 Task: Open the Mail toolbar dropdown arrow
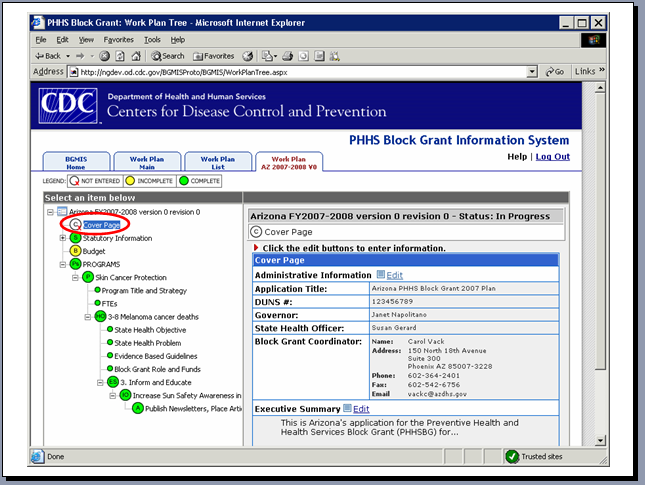[x=275, y=56]
